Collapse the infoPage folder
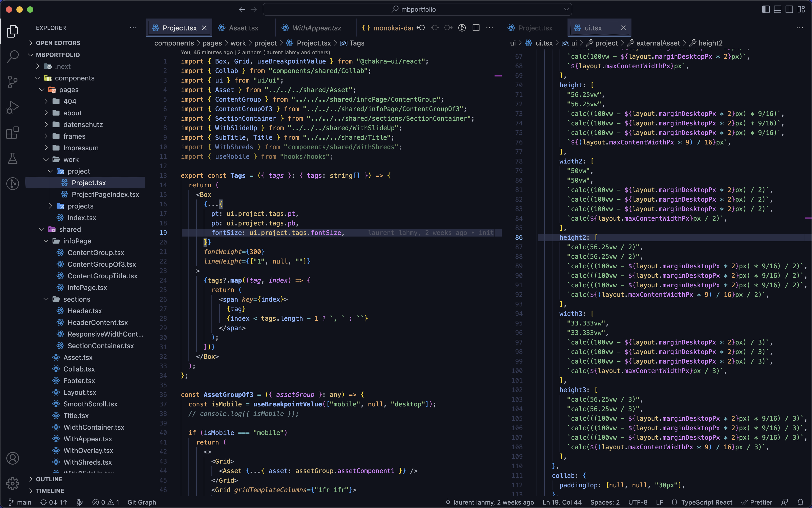Screen dimensions: 812x508 (x=77, y=241)
